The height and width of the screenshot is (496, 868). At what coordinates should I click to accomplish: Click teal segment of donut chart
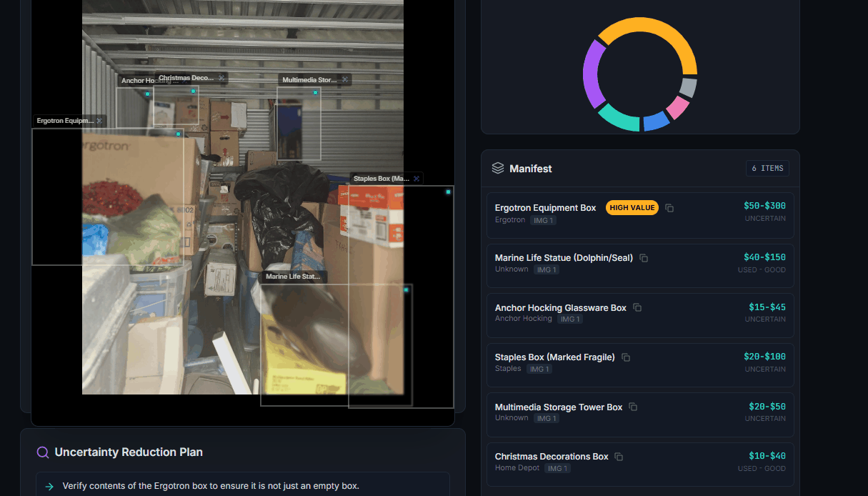click(619, 119)
